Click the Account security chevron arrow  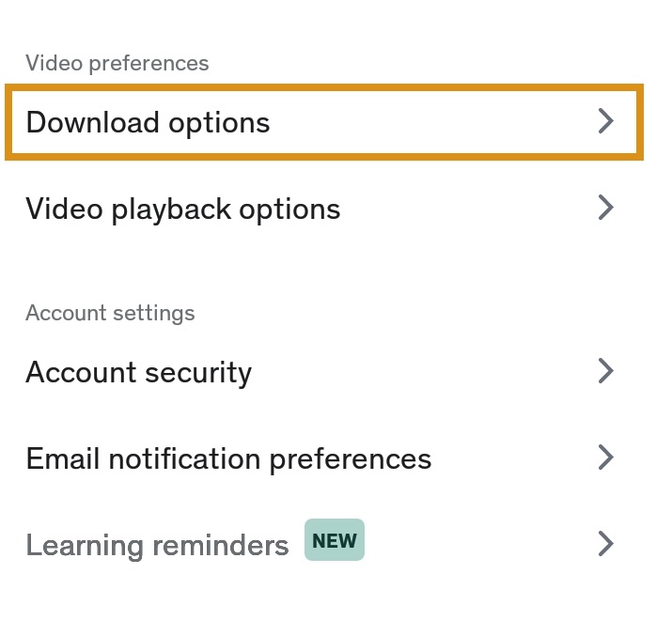[x=606, y=371]
